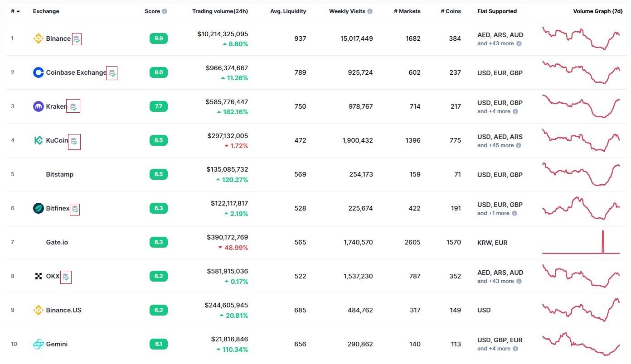Open the Gemini exchange link
Viewport: 631px width, 364px height.
point(57,344)
